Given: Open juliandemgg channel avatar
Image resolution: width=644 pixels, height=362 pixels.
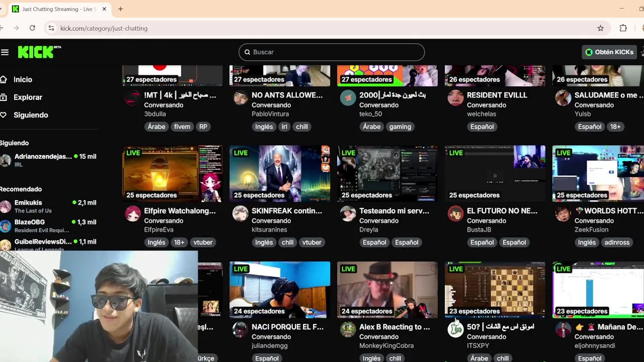Looking at the screenshot, I should click(x=240, y=330).
